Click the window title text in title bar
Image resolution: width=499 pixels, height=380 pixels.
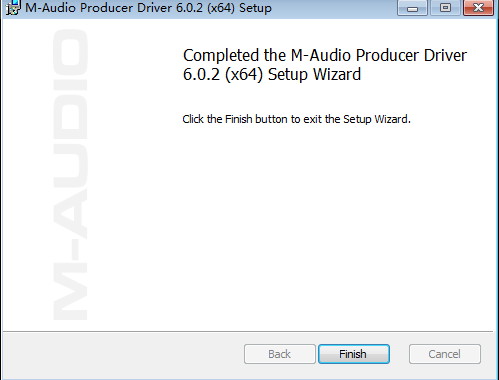(148, 8)
